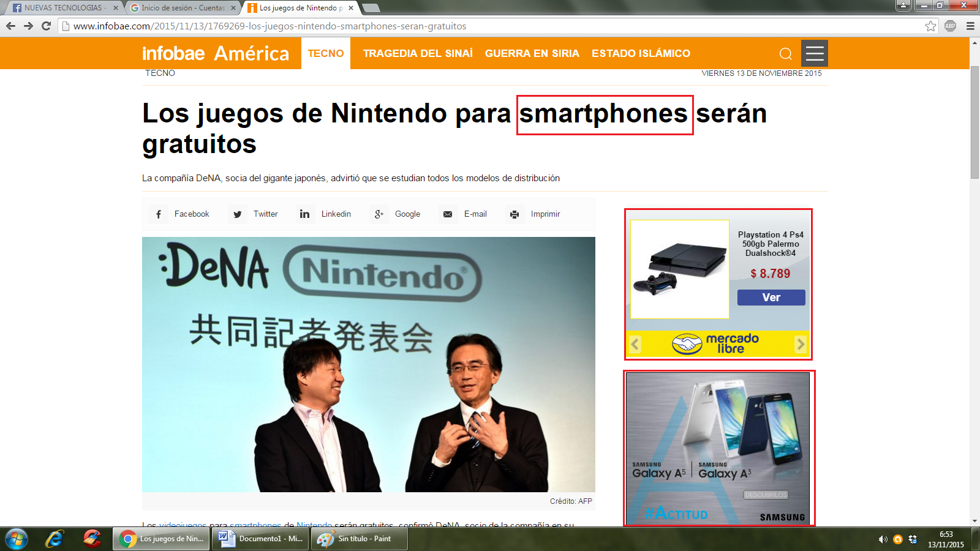Go back in MercadoLibre ad carousel
This screenshot has height=551, width=980.
coord(635,344)
